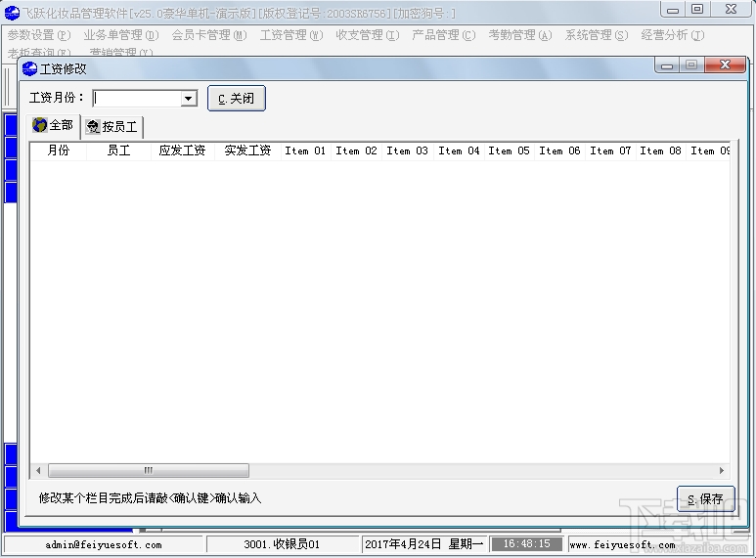The width and height of the screenshot is (756, 558).
Task: Click the 月份 column header
Action: click(59, 150)
